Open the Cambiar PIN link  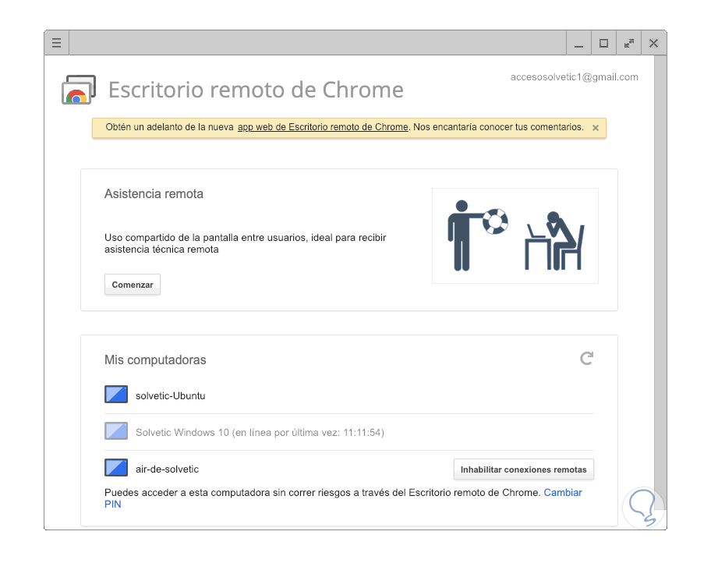click(562, 493)
